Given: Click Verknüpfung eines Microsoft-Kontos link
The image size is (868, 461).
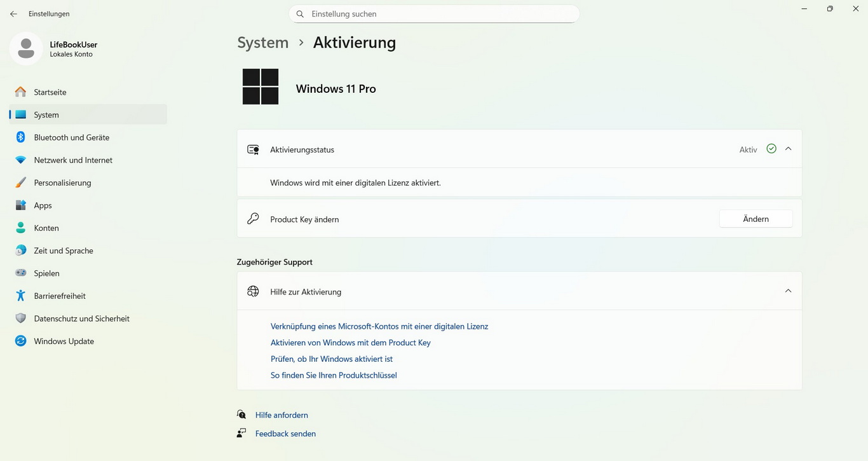Looking at the screenshot, I should [x=379, y=326].
